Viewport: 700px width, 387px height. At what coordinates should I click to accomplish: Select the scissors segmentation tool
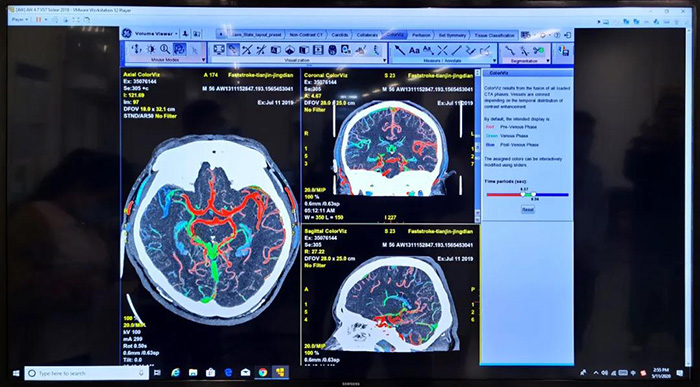click(539, 50)
